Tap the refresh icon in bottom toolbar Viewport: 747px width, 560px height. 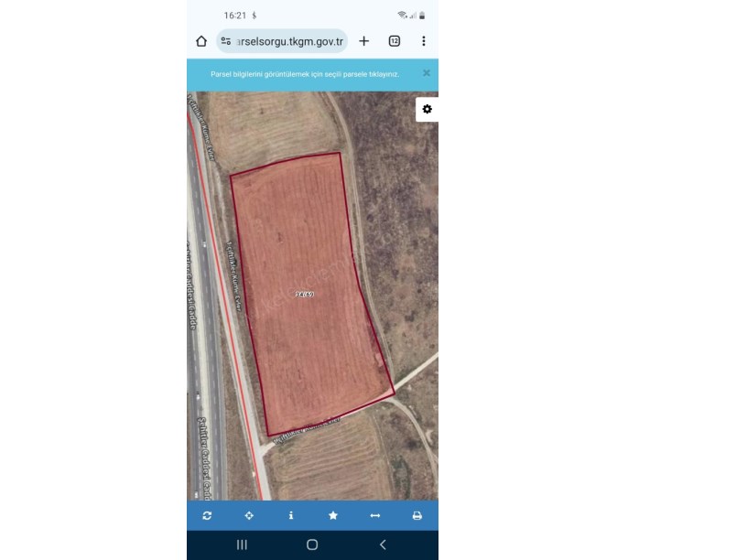(207, 516)
